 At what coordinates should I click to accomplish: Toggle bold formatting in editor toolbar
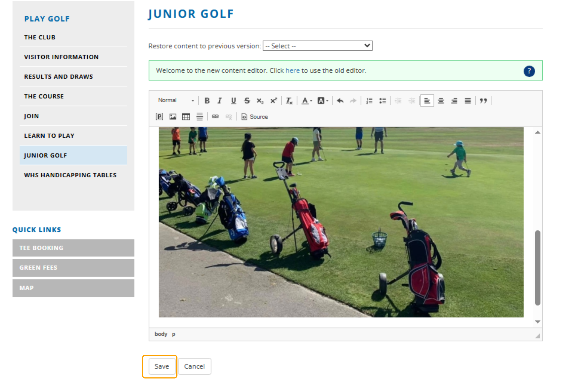pyautogui.click(x=207, y=101)
